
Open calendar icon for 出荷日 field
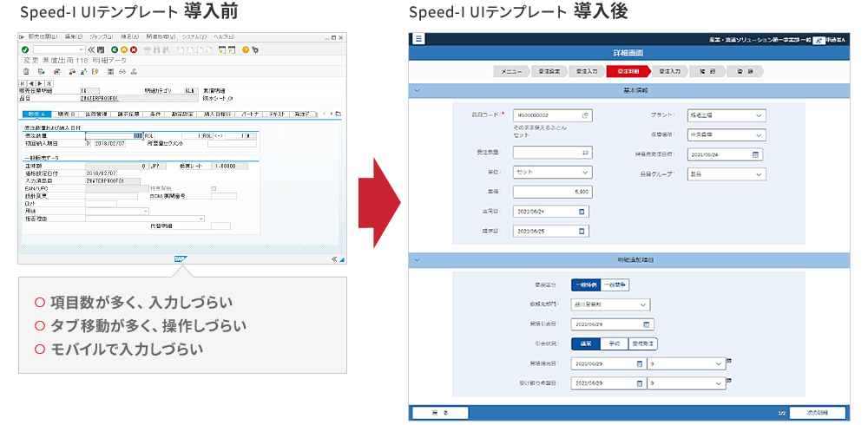click(582, 212)
